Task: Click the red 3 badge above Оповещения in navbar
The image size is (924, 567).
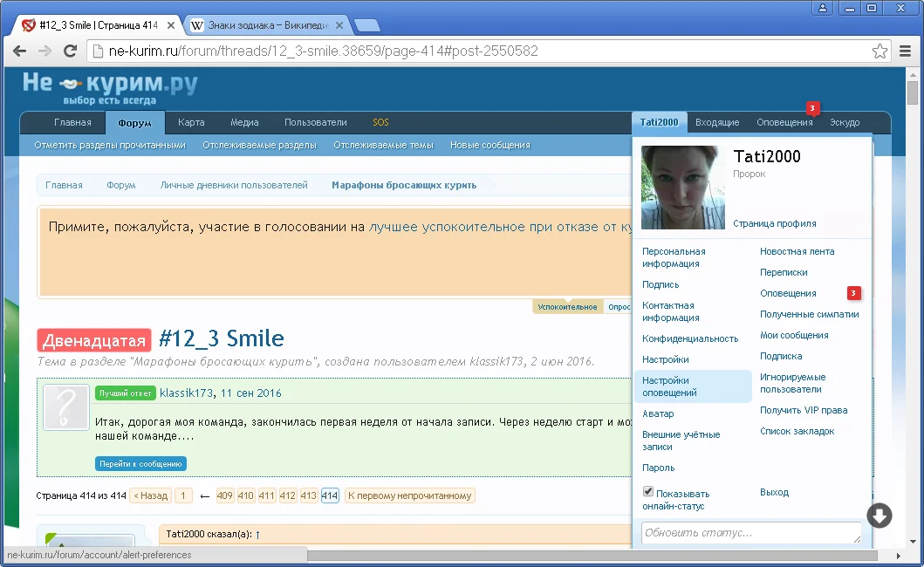Action: (x=812, y=108)
